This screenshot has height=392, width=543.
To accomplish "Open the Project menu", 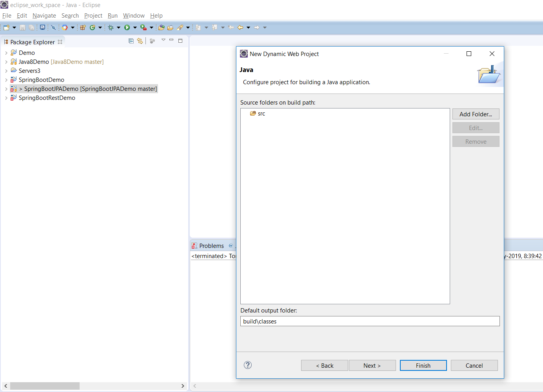I will click(93, 16).
